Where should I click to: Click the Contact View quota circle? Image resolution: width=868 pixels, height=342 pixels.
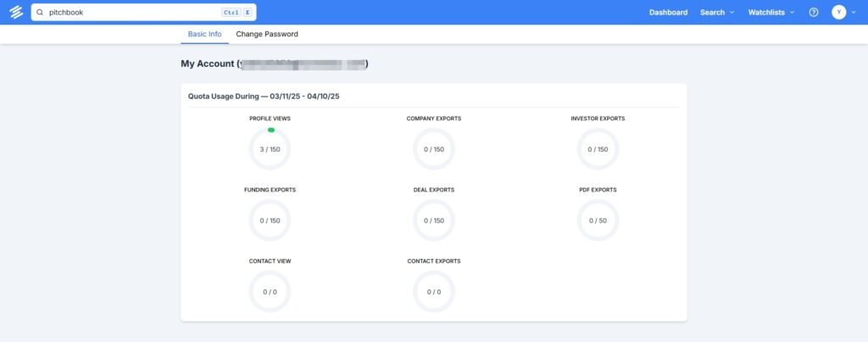[270, 291]
